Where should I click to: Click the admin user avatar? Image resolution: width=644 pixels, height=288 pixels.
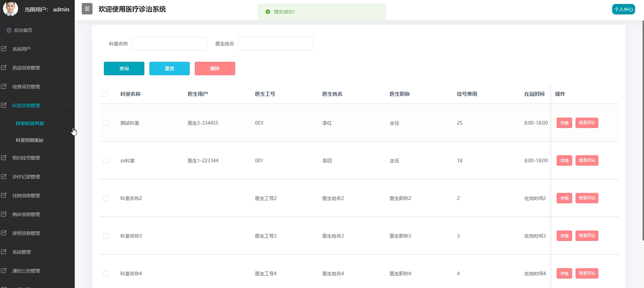coord(11,8)
